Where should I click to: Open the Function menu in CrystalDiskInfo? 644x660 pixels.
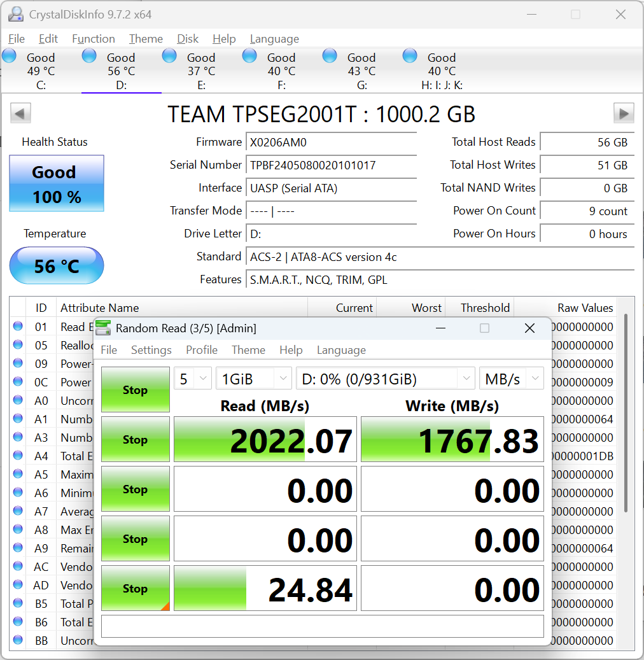(93, 39)
